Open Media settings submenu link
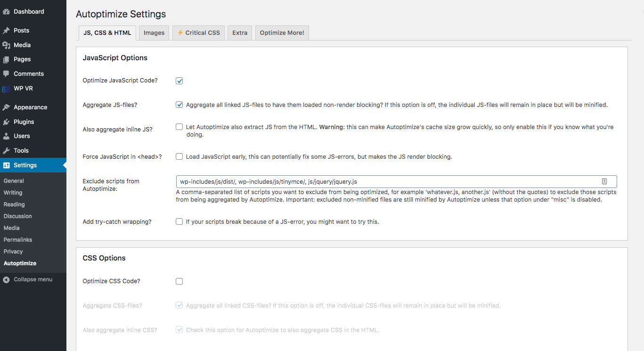The width and height of the screenshot is (644, 351). (12, 228)
